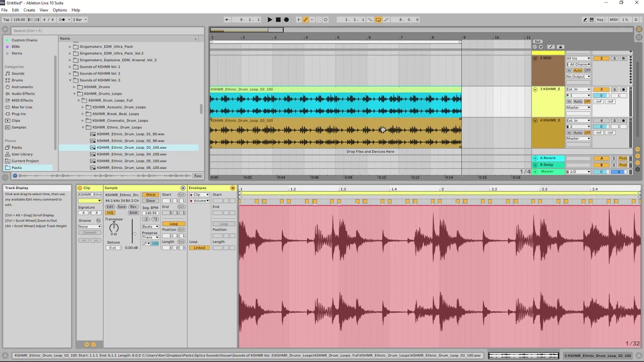Select KSHMR_Ethnic_Drum_Loop_05_100.wav file
This screenshot has width=644, height=362.
(131, 161)
